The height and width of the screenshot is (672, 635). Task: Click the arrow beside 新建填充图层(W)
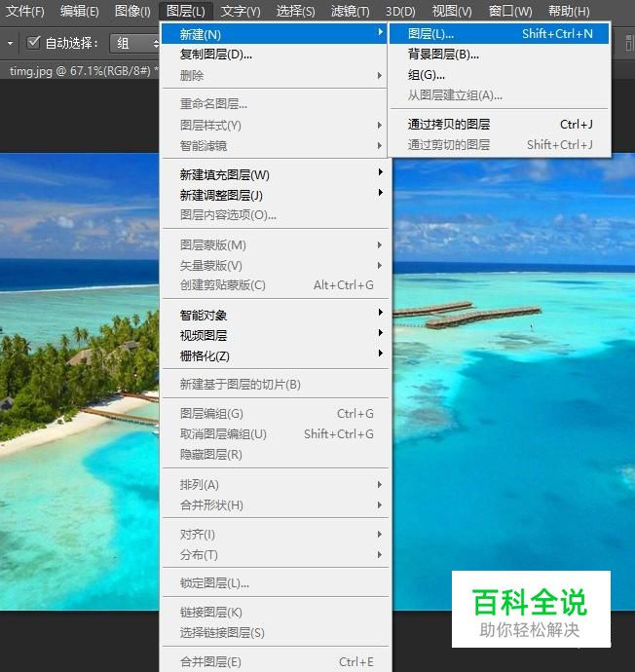[x=380, y=172]
